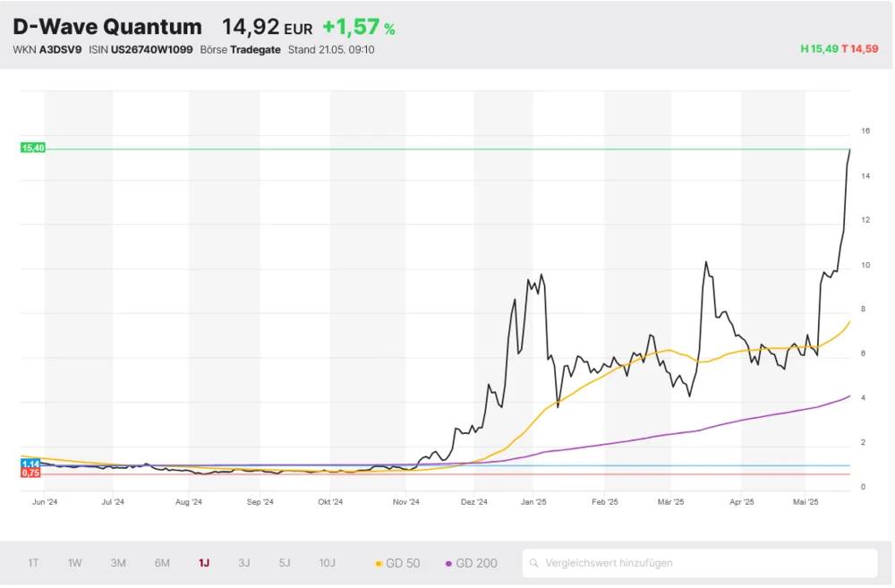Screen dimensions: 895x588
Task: Display the 5J chart period
Action: [285, 564]
